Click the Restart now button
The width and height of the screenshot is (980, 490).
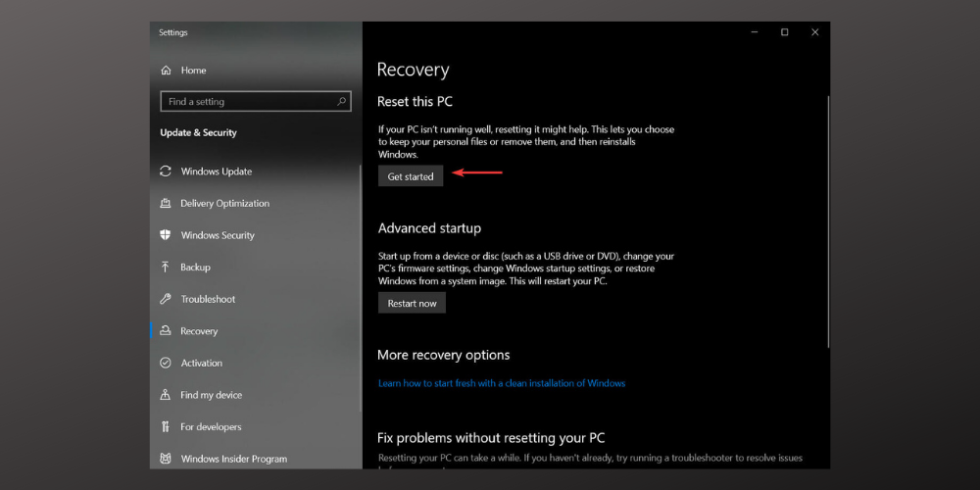[412, 304]
